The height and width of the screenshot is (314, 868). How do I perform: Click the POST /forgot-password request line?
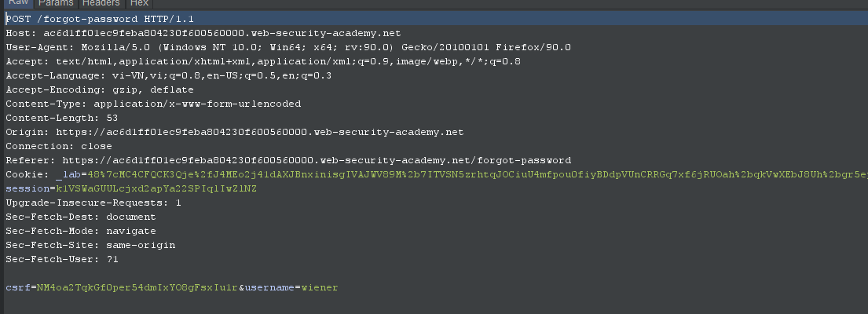click(x=100, y=19)
